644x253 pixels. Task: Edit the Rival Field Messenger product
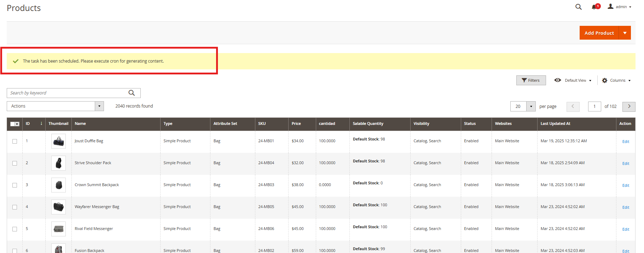[626, 229]
